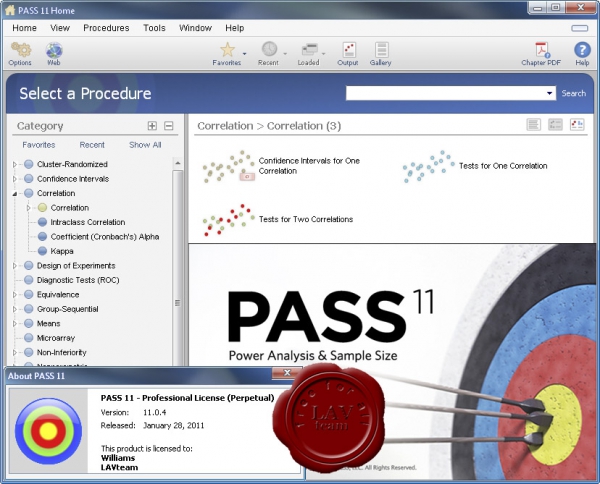The height and width of the screenshot is (484, 600).
Task: Click the category list scroll up arrow
Action: point(178,163)
